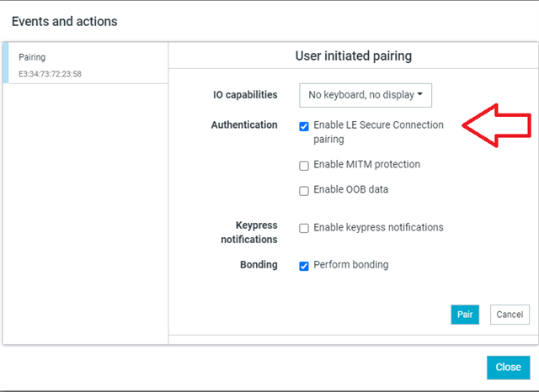Click the 'User initiated pairing' panel header
The height and width of the screenshot is (392, 539).
[354, 56]
